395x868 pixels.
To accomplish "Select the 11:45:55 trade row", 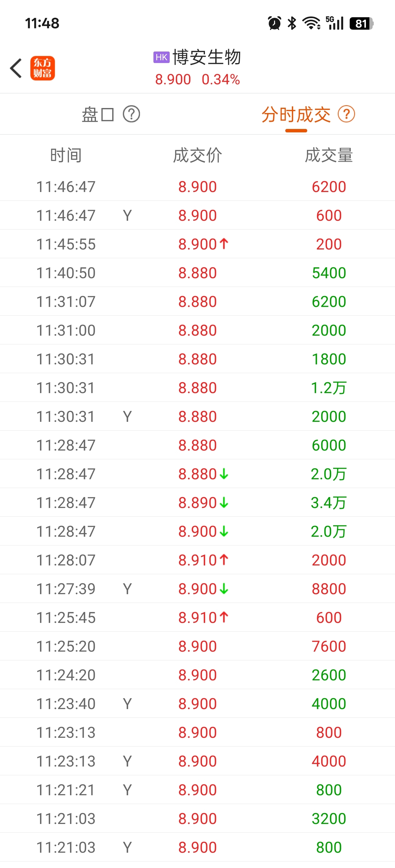I will click(197, 244).
